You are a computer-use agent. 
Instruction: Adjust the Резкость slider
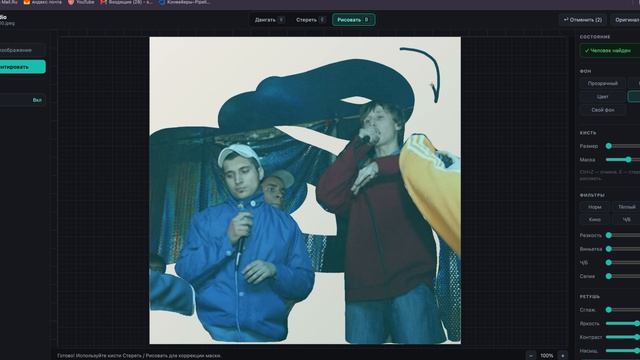pos(623,235)
